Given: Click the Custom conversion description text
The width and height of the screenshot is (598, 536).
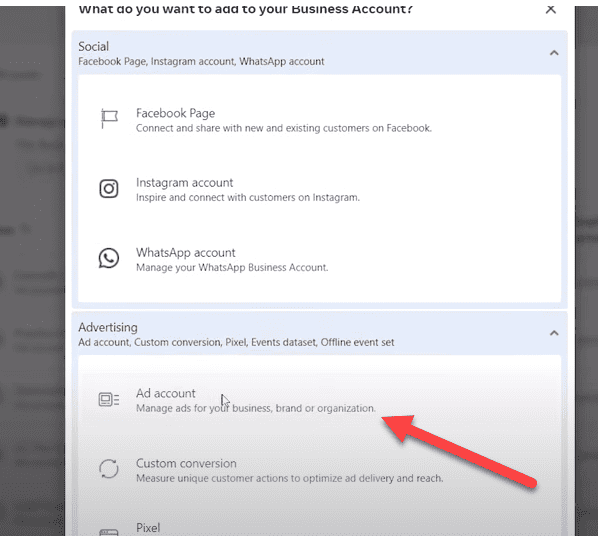Looking at the screenshot, I should (289, 478).
